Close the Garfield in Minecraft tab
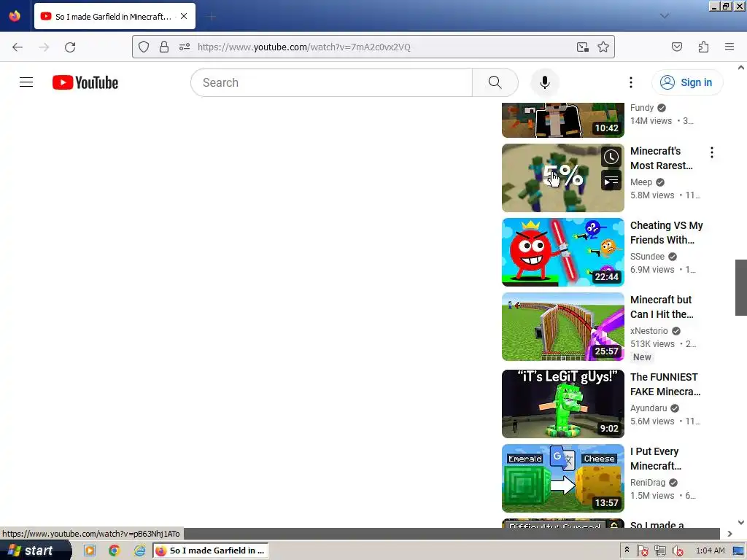The height and width of the screenshot is (560, 747). [184, 16]
